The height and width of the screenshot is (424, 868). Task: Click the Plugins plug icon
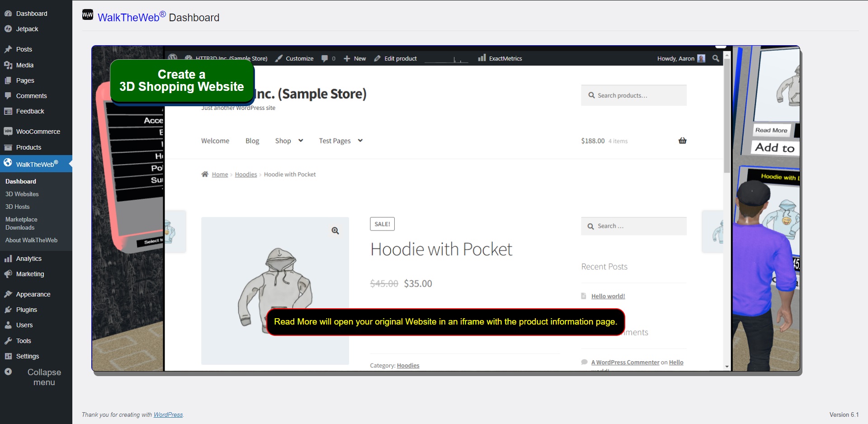tap(8, 310)
